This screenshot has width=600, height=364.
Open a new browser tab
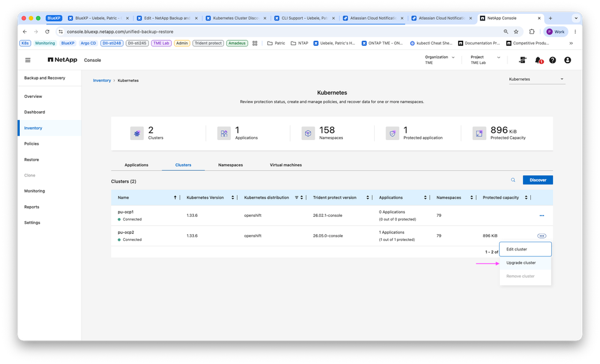point(550,18)
